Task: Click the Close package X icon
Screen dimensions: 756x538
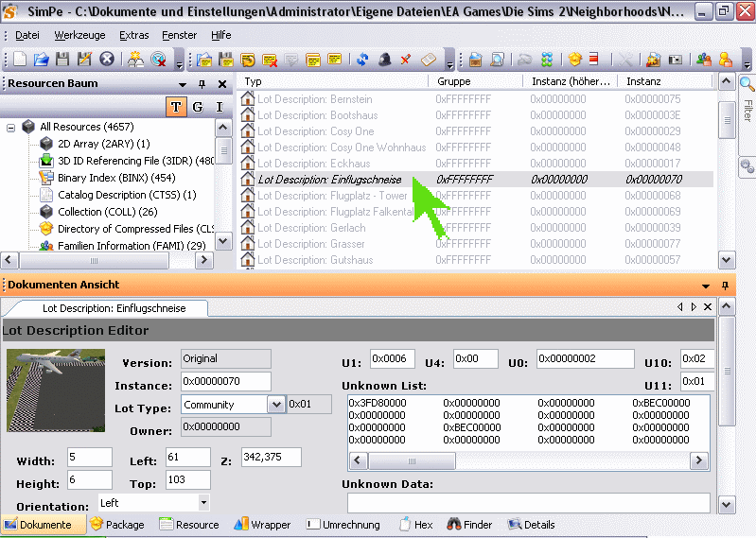Action: [x=107, y=60]
